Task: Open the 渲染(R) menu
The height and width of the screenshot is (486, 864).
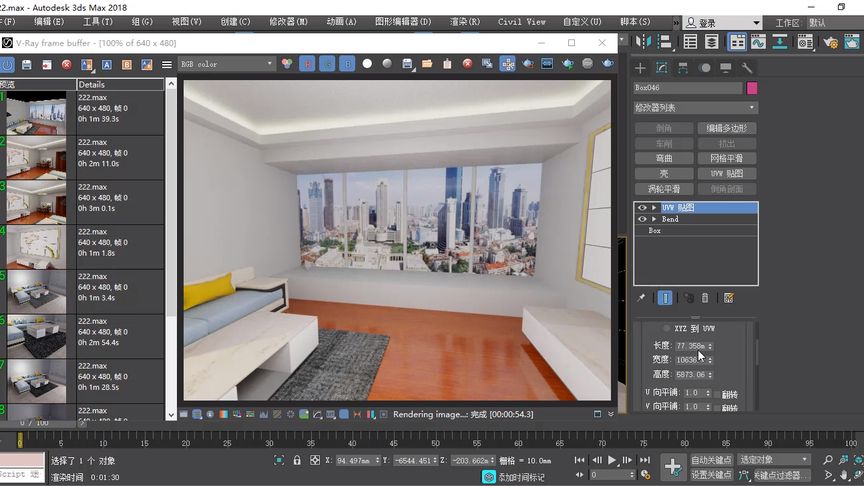Action: (465, 22)
